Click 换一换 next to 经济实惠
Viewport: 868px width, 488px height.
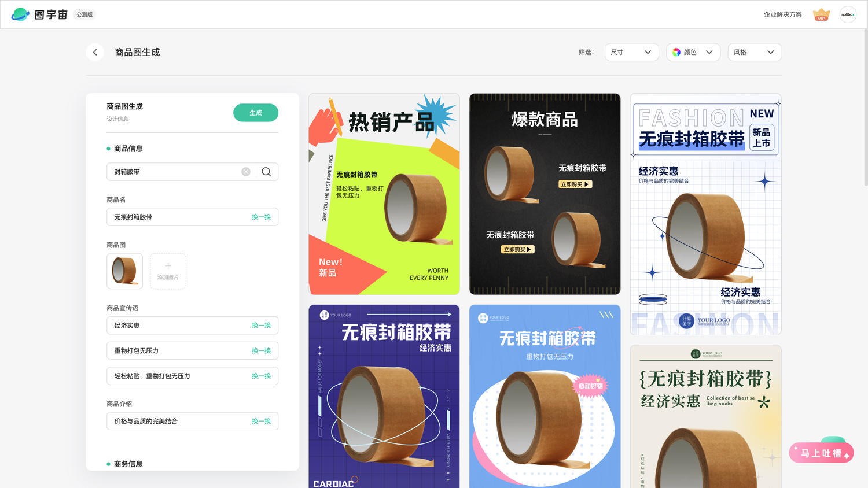tap(261, 326)
